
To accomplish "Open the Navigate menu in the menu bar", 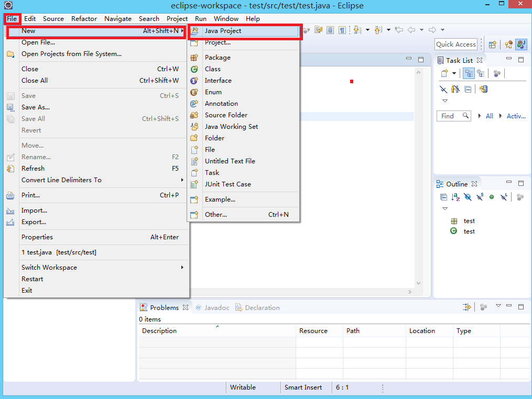I will pyautogui.click(x=118, y=19).
